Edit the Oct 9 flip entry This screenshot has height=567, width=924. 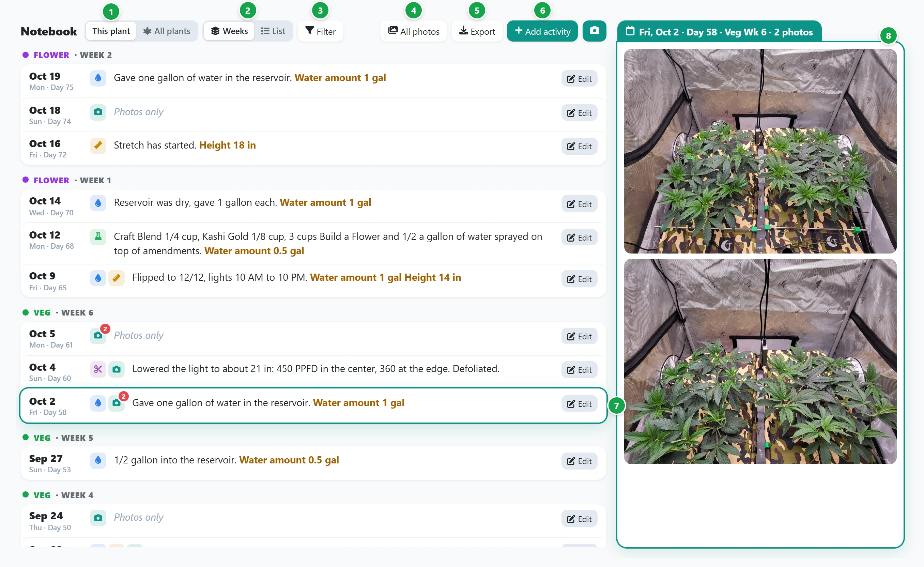point(579,279)
